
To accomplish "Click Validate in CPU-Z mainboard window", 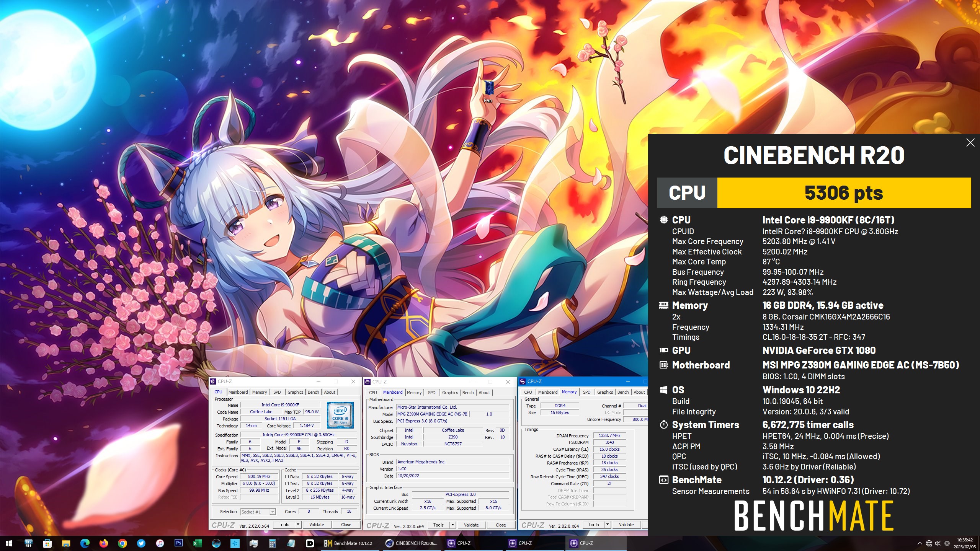I will 471,525.
